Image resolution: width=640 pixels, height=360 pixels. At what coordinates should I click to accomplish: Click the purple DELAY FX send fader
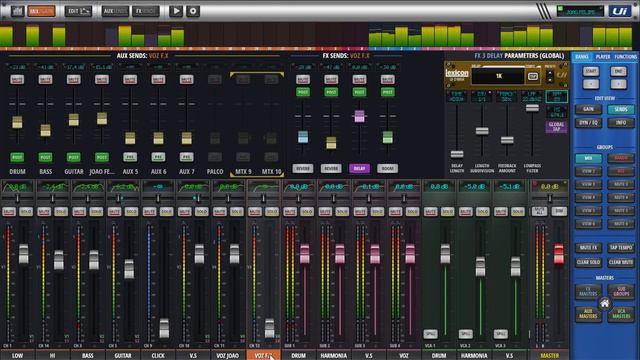pos(359,116)
